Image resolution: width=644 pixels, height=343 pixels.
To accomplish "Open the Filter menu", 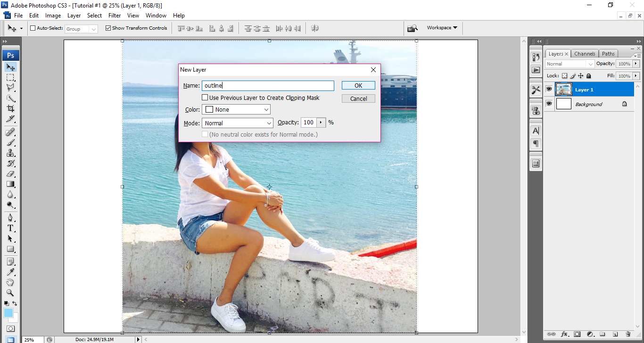I will tap(115, 16).
